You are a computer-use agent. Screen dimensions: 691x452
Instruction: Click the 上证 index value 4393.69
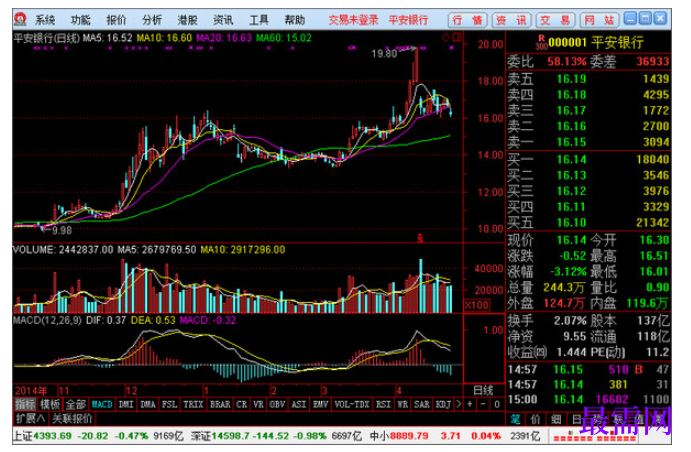point(52,436)
